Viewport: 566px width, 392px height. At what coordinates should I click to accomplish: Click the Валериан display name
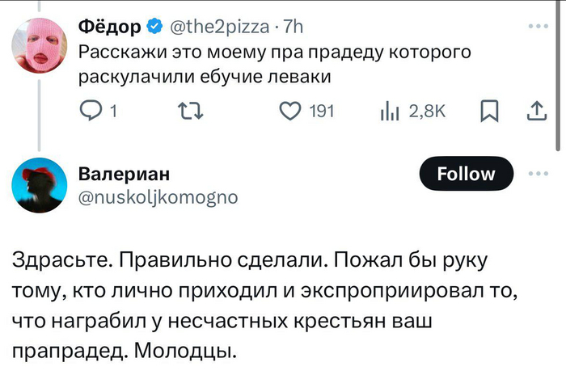[124, 175]
